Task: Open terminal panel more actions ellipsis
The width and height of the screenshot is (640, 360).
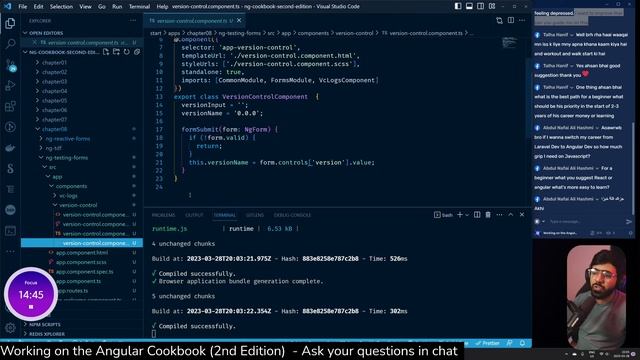Action: pos(499,215)
